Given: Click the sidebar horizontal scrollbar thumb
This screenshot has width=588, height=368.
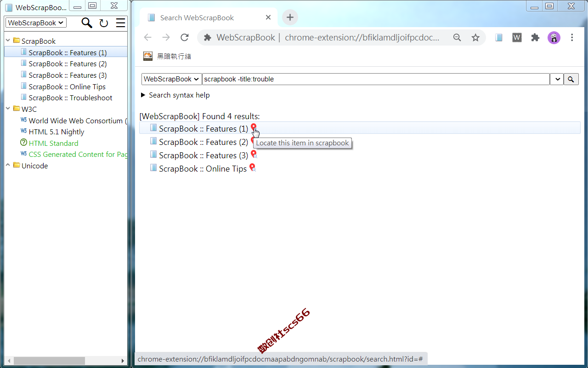Looking at the screenshot, I should point(49,361).
